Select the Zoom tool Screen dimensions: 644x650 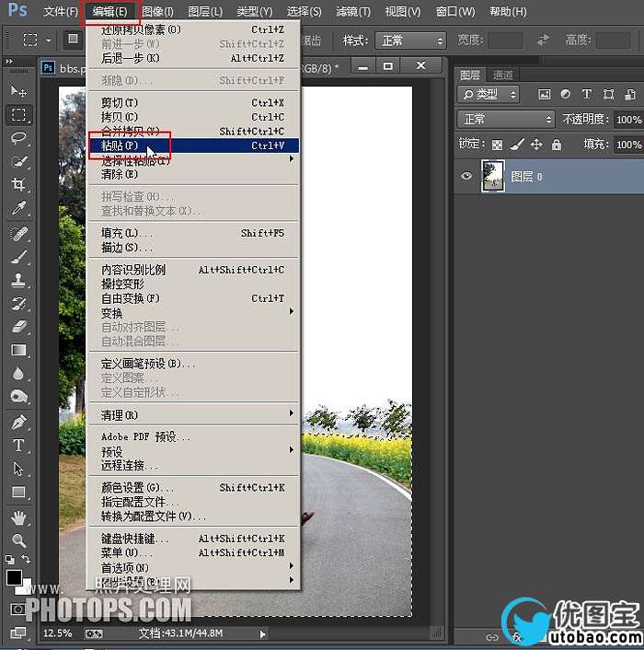(18, 540)
